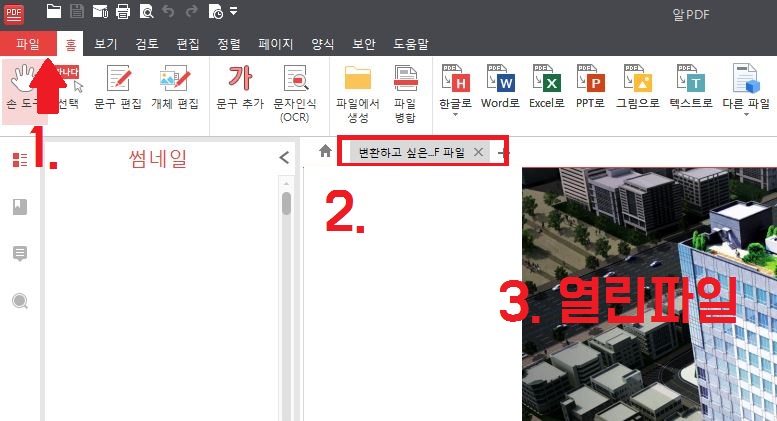Convert PDF with Word로 icon
777x421 pixels.
point(500,86)
